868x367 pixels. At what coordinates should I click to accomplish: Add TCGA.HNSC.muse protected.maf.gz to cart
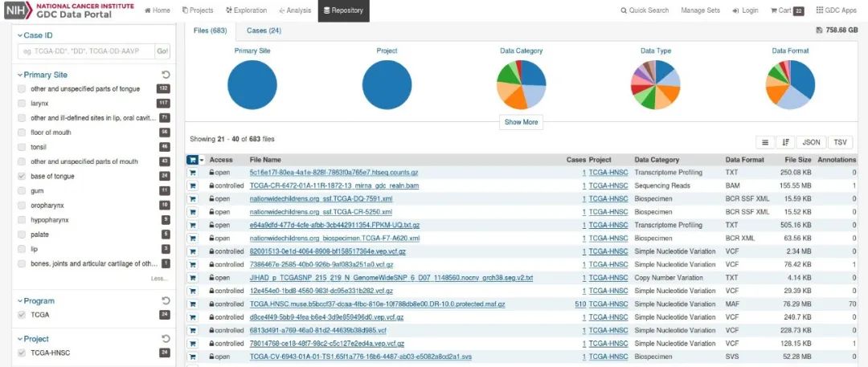(193, 304)
